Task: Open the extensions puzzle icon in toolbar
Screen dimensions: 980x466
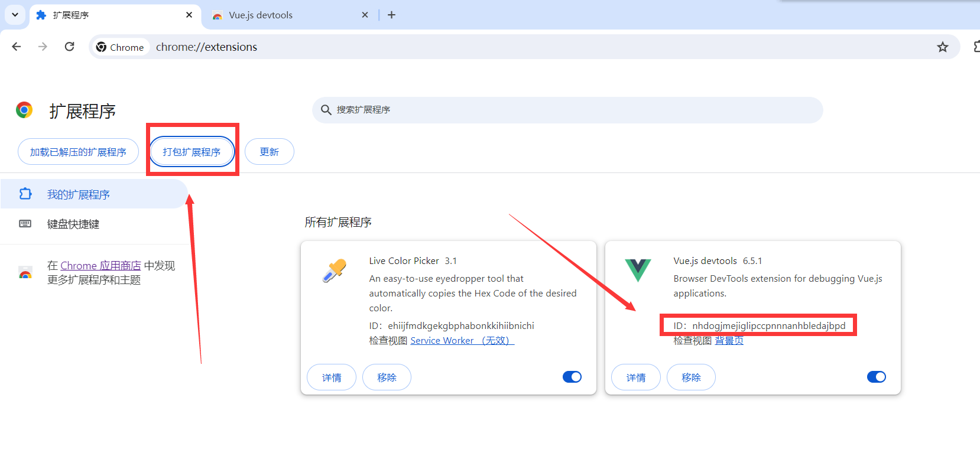Action: coord(976,47)
